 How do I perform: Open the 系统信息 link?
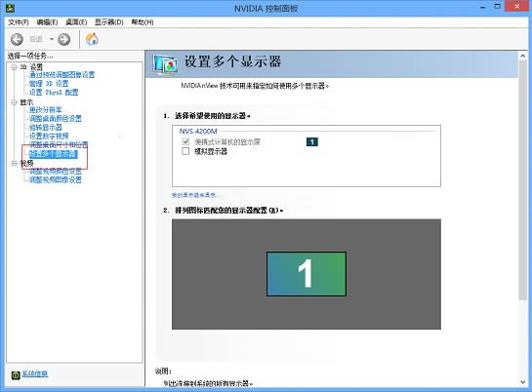35,374
